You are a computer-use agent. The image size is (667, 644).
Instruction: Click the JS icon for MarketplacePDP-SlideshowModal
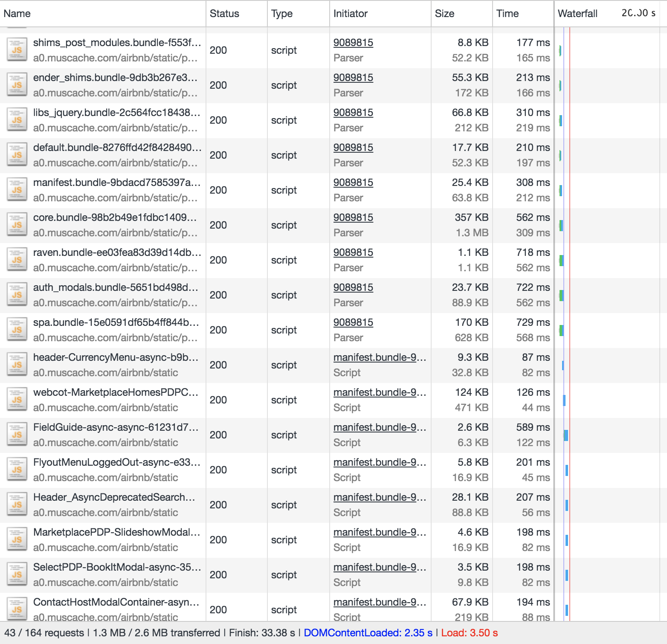[17, 540]
